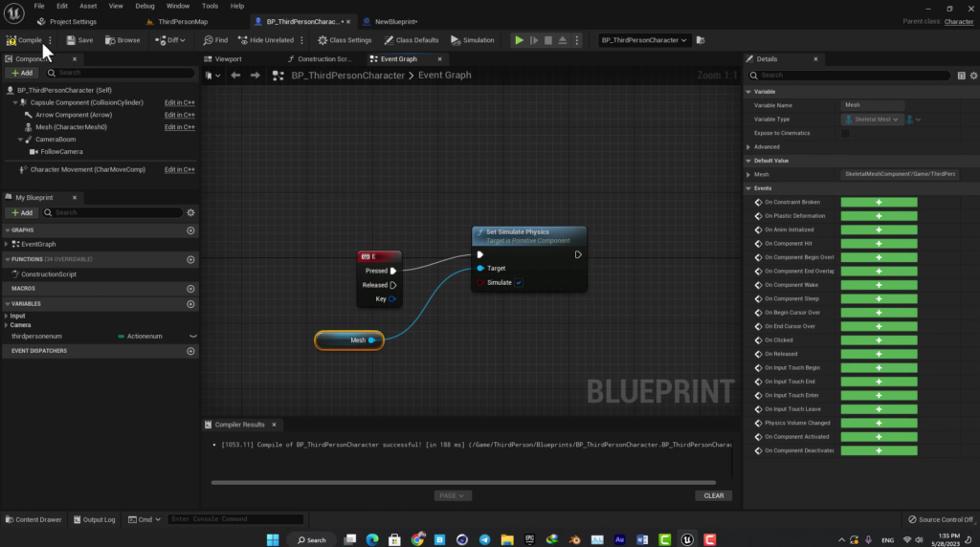Add new macro with plus icon
The image size is (980, 547).
pos(190,289)
